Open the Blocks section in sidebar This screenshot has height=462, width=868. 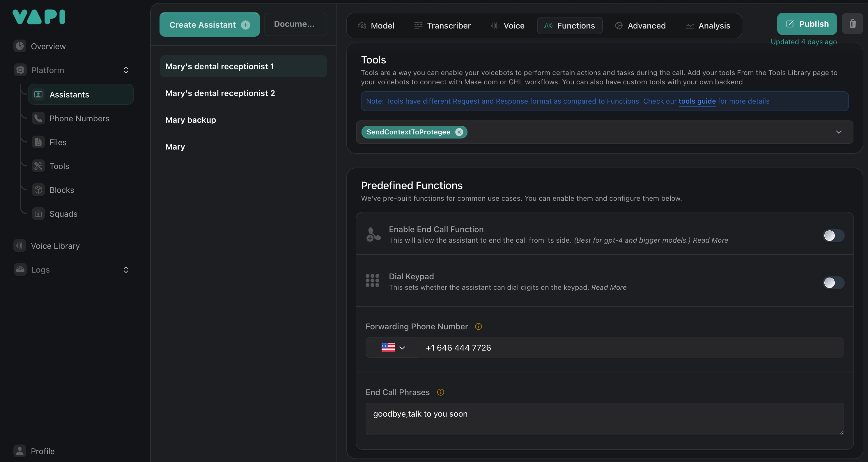tap(61, 190)
